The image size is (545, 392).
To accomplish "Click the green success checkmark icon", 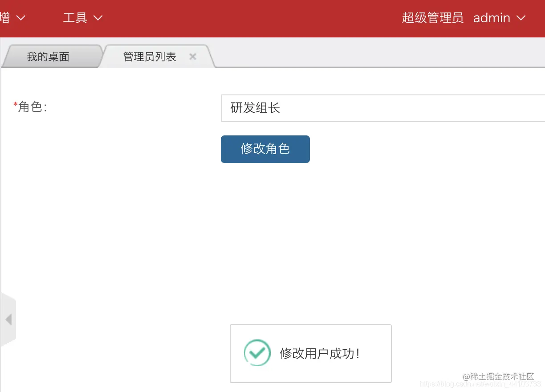I will pyautogui.click(x=257, y=353).
